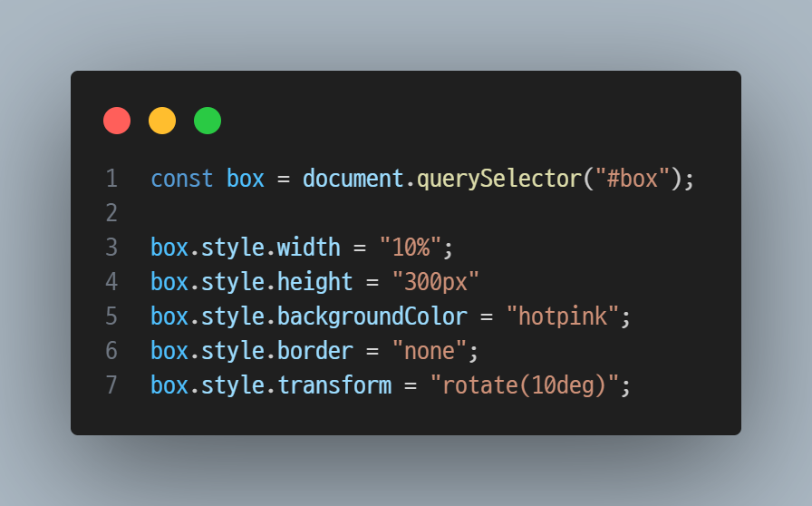Viewport: 812px width, 506px height.
Task: Click 'querySelector' method name
Action: pos(499,179)
